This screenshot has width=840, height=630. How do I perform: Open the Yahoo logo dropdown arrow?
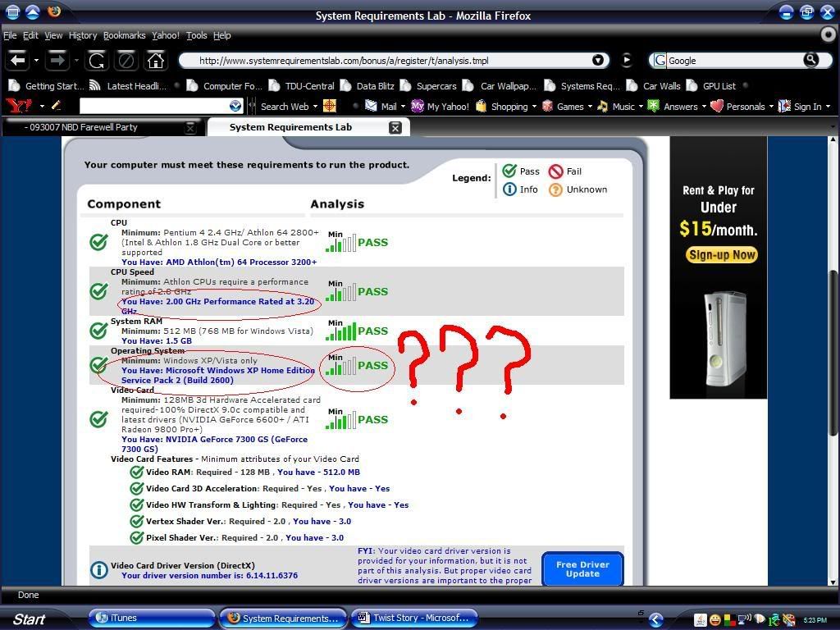(x=42, y=106)
